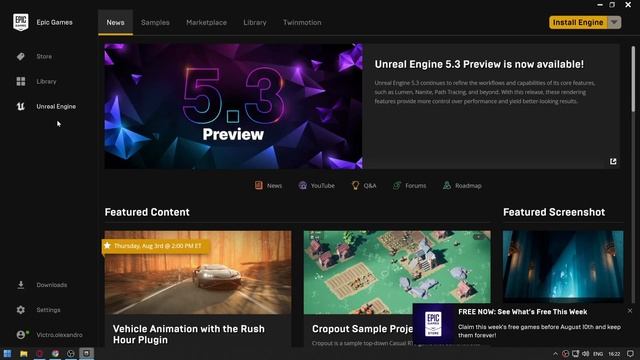Click the Cropout Sample Project title
The height and width of the screenshot is (360, 640).
[362, 329]
